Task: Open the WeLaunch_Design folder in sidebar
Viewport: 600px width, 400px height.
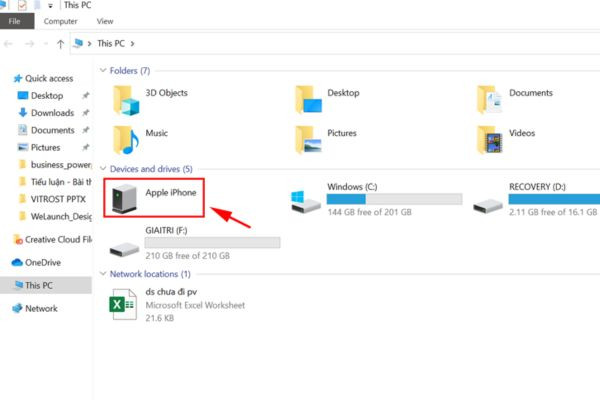Action: (x=55, y=216)
